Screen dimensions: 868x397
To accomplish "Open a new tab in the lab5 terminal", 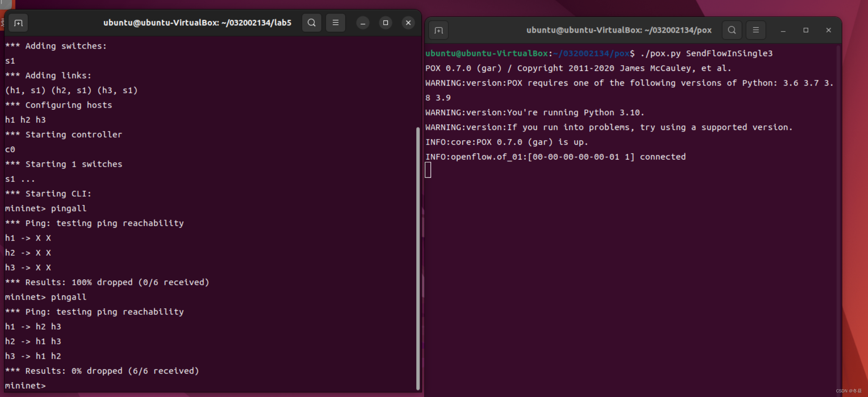I will (18, 23).
